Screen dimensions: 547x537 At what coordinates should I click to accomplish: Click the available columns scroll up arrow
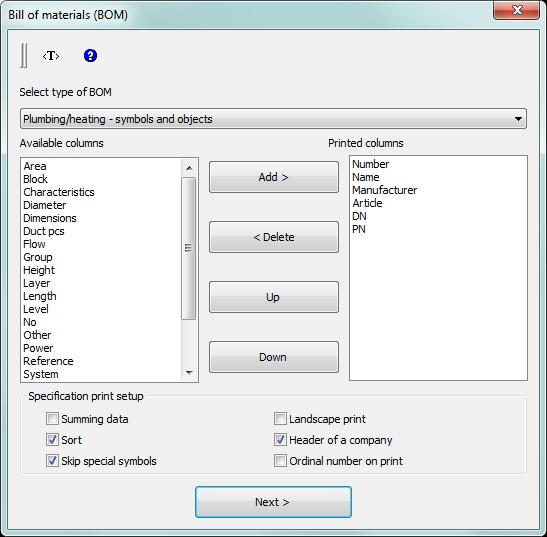pos(189,168)
